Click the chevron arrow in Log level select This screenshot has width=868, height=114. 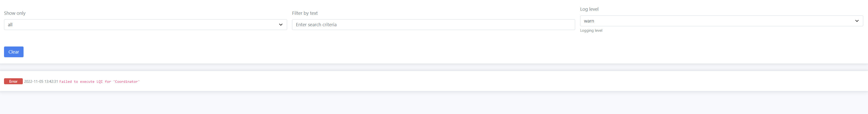click(857, 21)
